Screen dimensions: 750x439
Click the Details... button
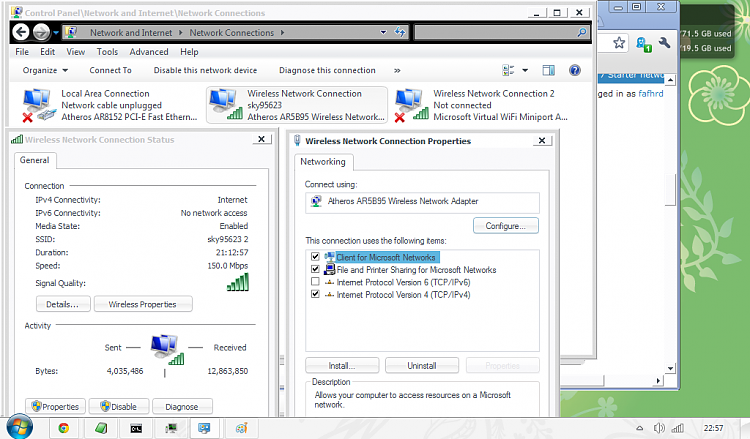pos(63,304)
